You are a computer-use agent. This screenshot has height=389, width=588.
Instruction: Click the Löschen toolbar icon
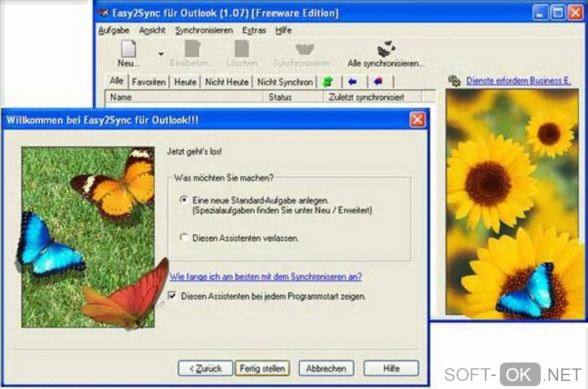pyautogui.click(x=242, y=50)
